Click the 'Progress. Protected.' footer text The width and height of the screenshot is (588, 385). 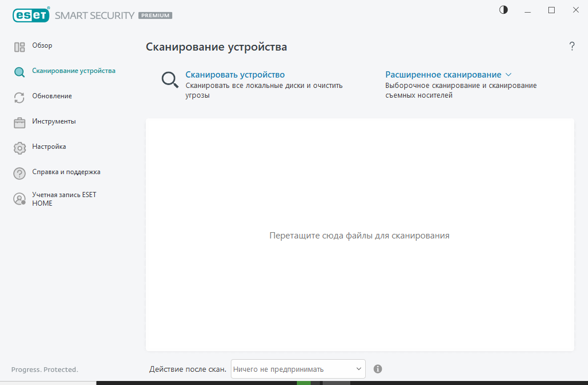pyautogui.click(x=45, y=369)
